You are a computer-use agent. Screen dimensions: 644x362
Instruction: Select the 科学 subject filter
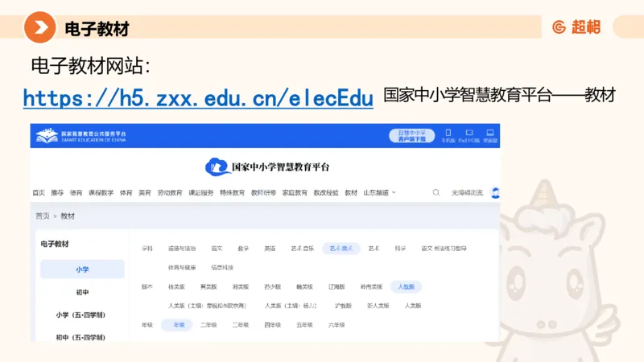coord(400,249)
